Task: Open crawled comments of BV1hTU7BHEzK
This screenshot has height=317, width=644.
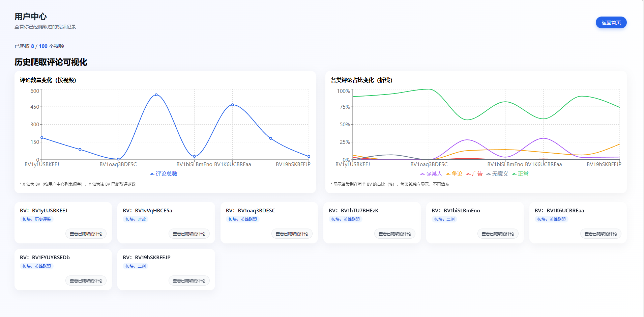Action: (x=395, y=234)
